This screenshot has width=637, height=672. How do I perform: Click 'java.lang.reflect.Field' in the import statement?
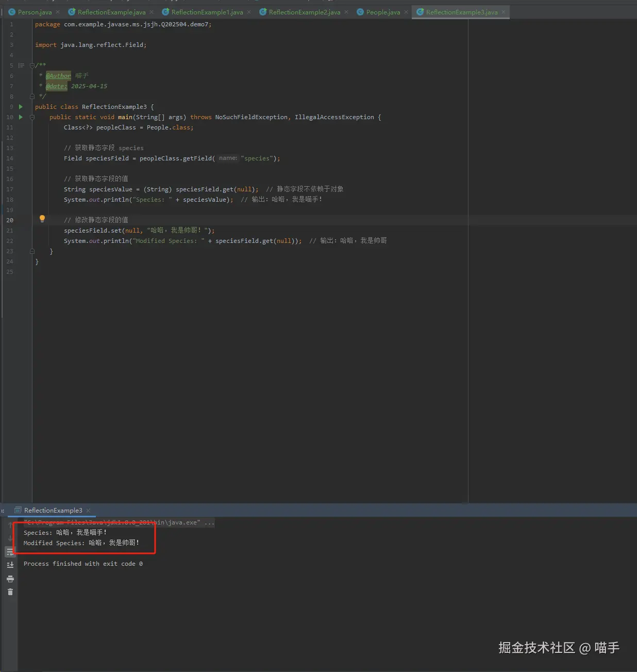coord(102,45)
